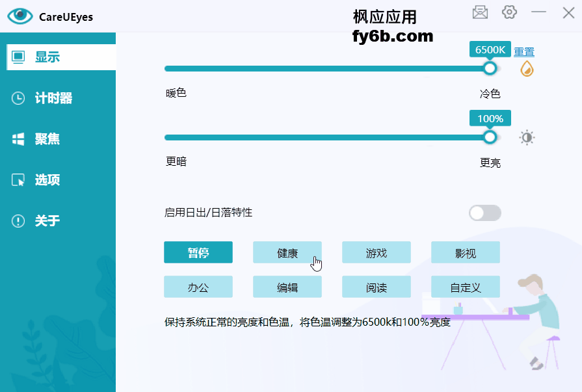Screen dimensions: 582x392
Task: Go to the 聚焦 tab
Action: 59,139
